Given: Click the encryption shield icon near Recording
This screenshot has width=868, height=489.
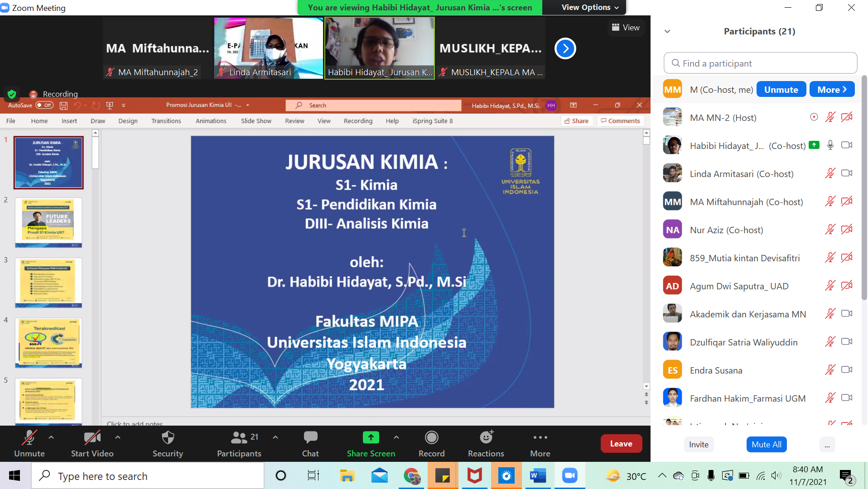Looking at the screenshot, I should 12,94.
